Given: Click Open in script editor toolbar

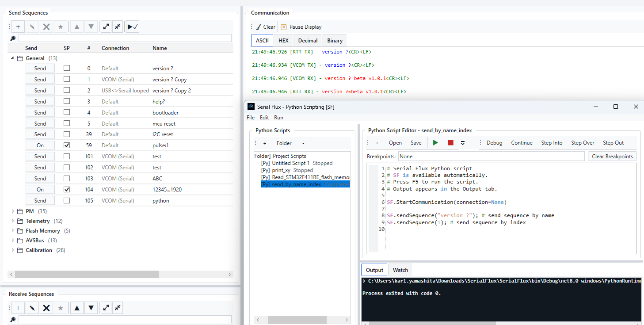Looking at the screenshot, I should pos(395,143).
